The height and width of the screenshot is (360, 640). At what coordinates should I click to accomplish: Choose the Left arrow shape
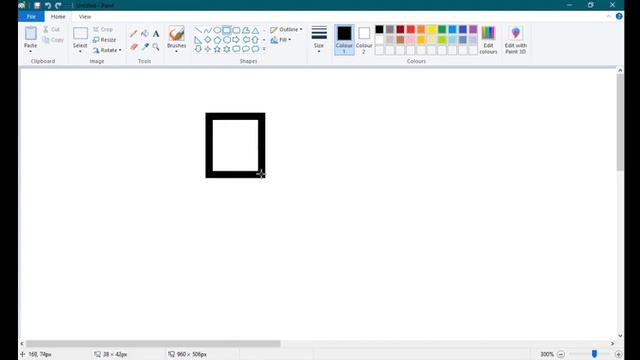click(246, 40)
